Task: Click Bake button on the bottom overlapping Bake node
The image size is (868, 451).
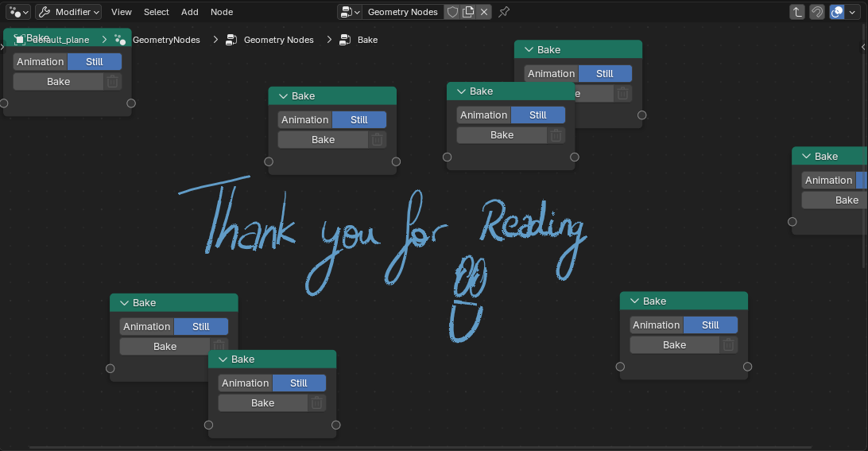Action: (262, 402)
